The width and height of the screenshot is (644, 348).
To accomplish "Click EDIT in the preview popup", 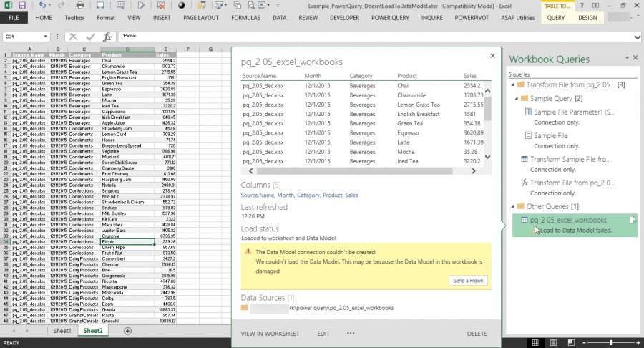I will (323, 334).
